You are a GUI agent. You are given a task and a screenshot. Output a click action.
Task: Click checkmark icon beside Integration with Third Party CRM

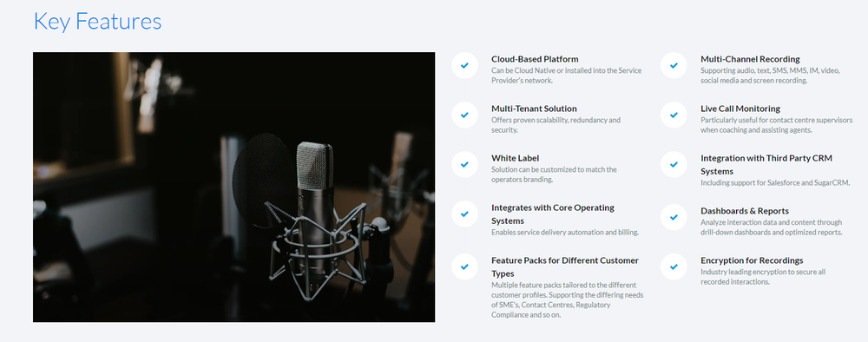674,164
